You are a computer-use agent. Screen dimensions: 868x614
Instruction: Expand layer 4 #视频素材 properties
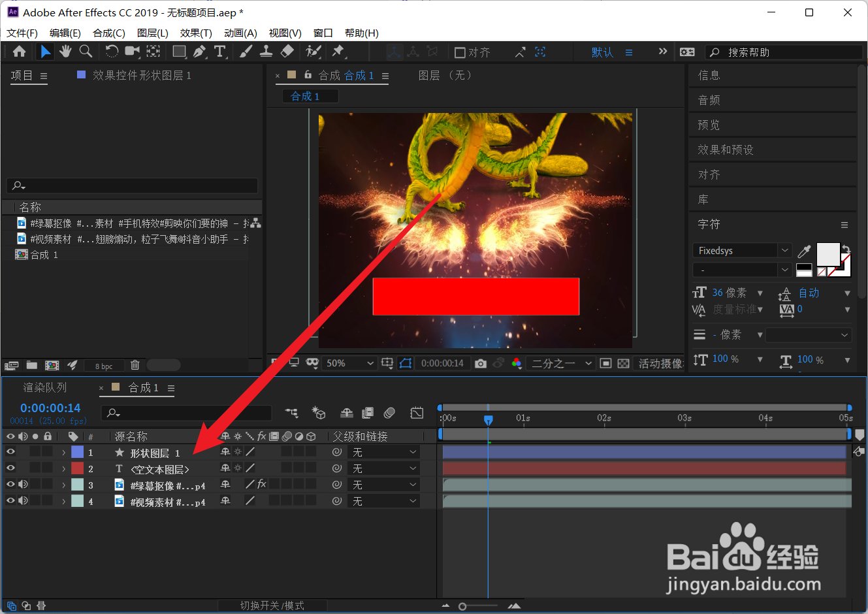click(63, 501)
